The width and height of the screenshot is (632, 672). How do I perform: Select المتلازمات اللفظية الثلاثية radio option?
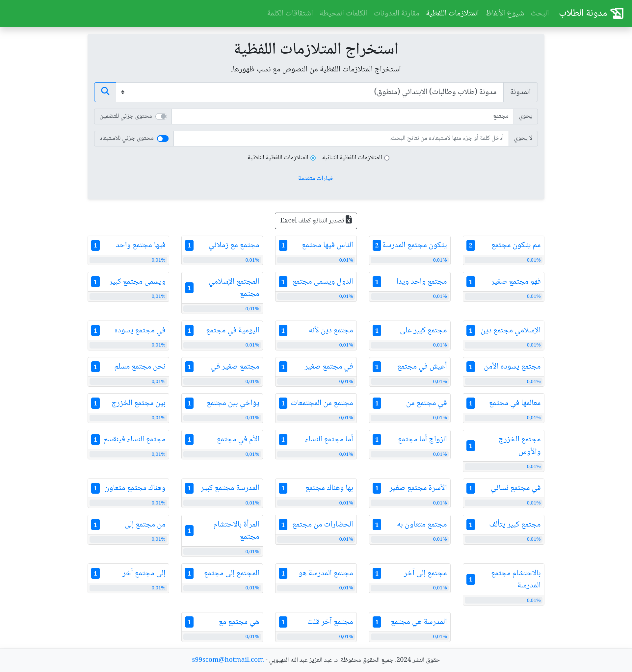click(313, 158)
